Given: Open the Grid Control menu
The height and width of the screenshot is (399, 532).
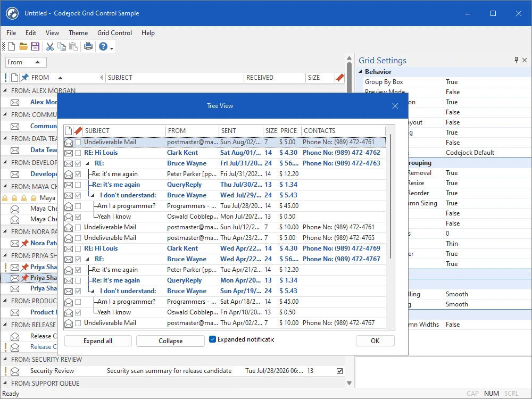Looking at the screenshot, I should 114,33.
